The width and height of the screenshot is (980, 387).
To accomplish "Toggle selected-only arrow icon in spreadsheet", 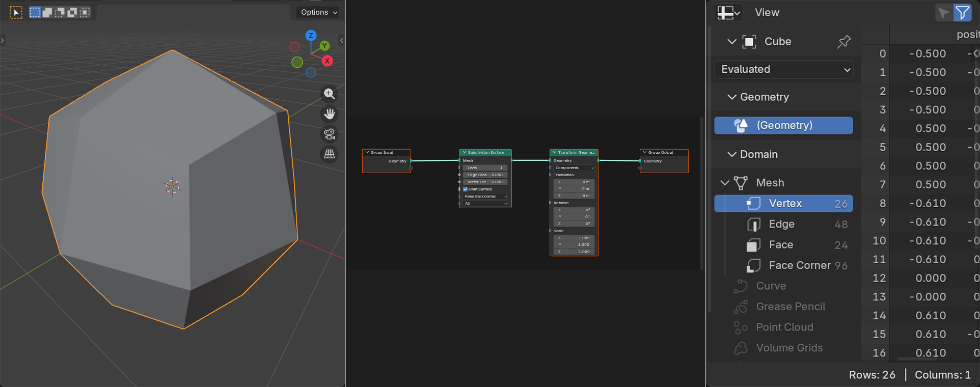I will point(944,13).
